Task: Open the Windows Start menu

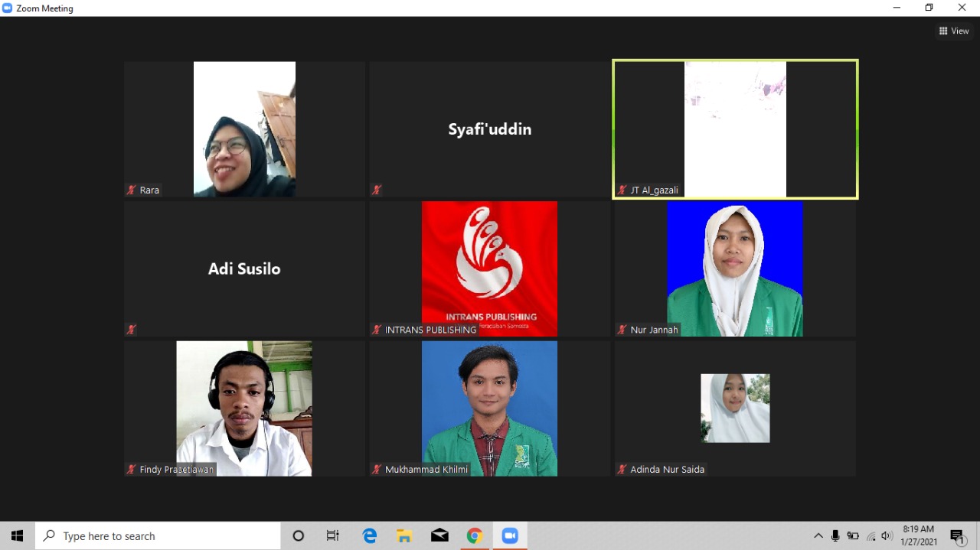Action: [17, 536]
